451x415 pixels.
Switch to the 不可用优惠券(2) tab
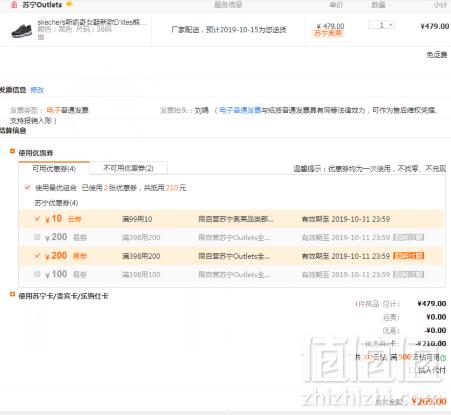pyautogui.click(x=128, y=168)
